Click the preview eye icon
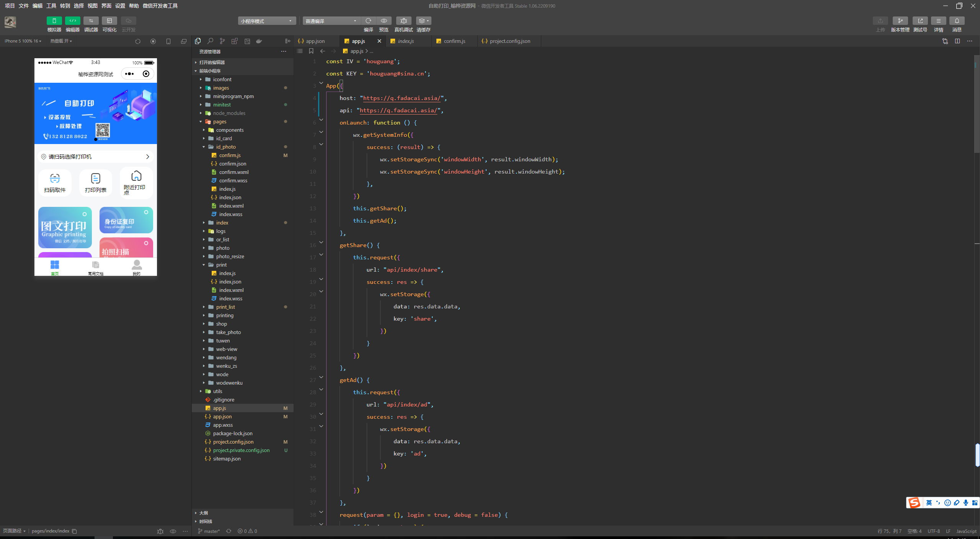 [x=384, y=21]
